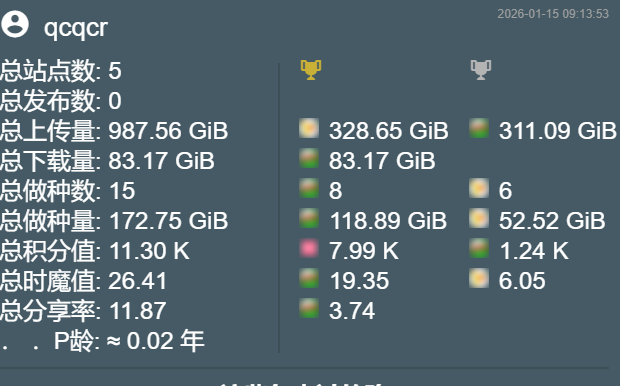Click the site icon beside 83.17 GiB download

[x=309, y=158]
